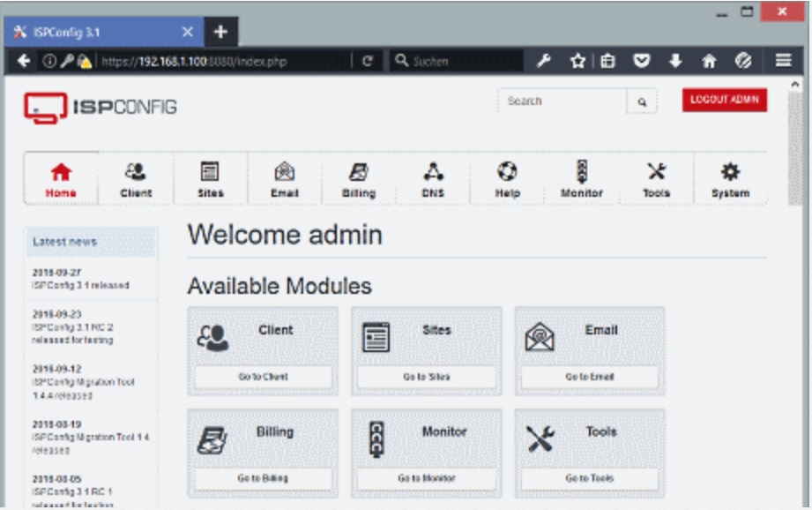The height and width of the screenshot is (510, 812).
Task: Click the key icon in address bar
Action: point(67,61)
